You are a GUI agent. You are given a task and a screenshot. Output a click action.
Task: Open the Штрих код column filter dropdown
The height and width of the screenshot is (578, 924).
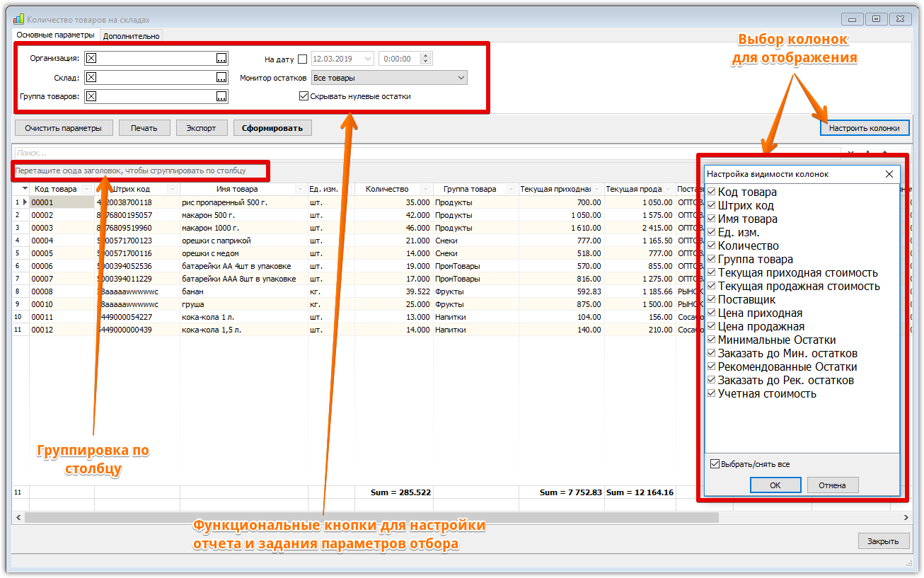pos(173,190)
